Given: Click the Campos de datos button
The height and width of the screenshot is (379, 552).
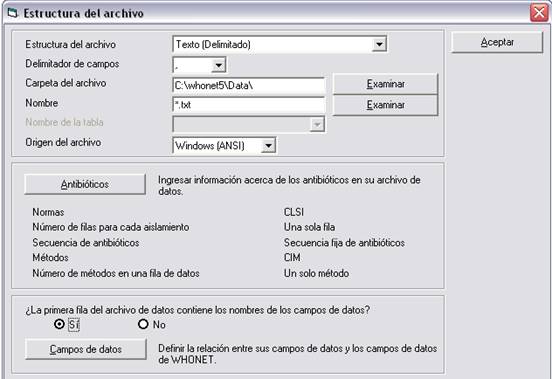Looking at the screenshot, I should 86,349.
